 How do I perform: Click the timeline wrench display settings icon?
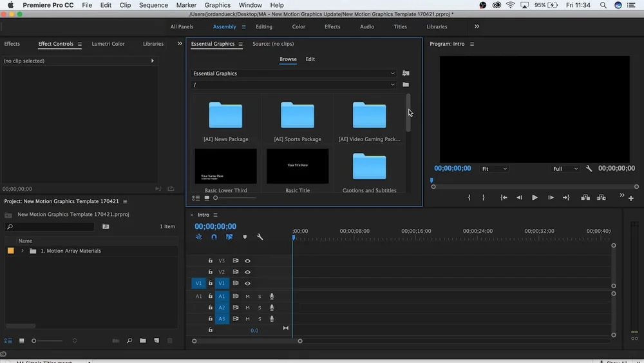(260, 237)
